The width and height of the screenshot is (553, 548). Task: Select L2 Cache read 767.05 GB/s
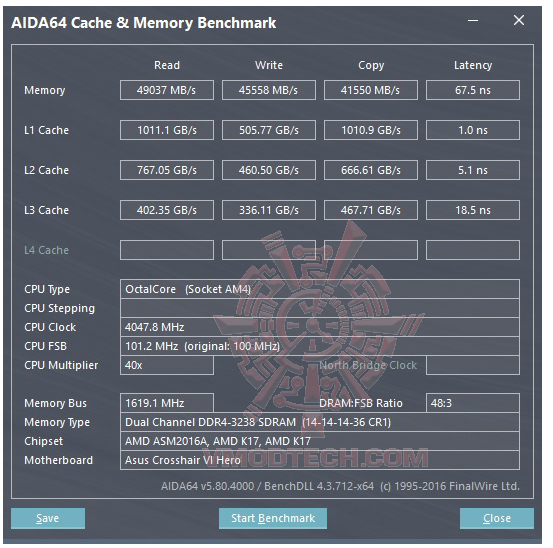(166, 170)
